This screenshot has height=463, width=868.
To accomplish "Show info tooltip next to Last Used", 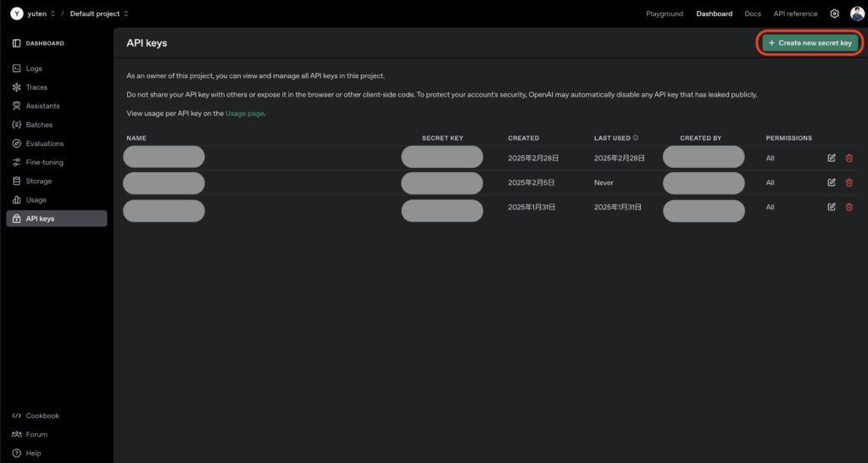I will (636, 137).
